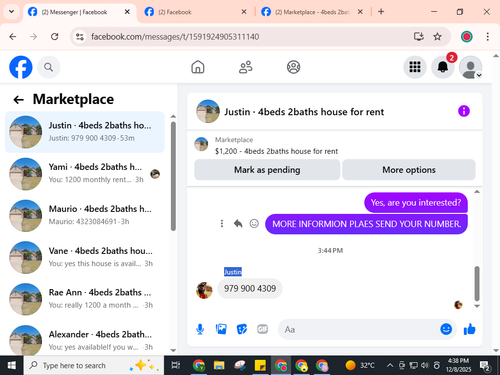View site information icon in address bar
This screenshot has height=375, width=500.
(x=80, y=36)
